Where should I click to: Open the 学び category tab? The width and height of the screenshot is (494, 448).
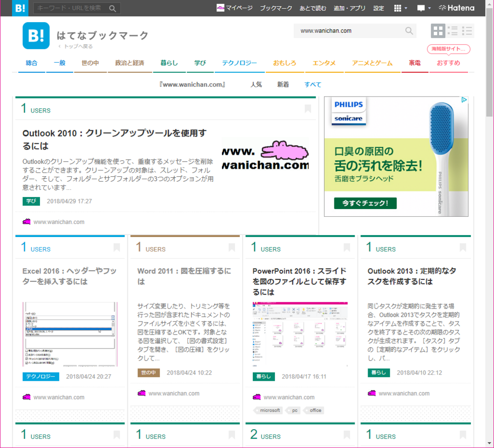click(200, 63)
